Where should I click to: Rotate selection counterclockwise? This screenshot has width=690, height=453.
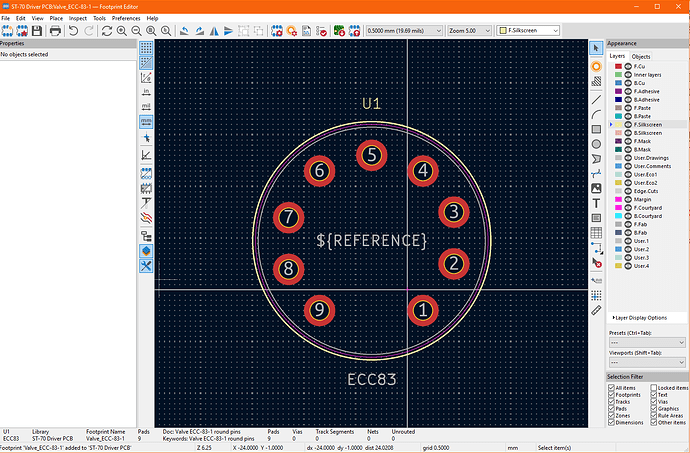click(x=184, y=30)
